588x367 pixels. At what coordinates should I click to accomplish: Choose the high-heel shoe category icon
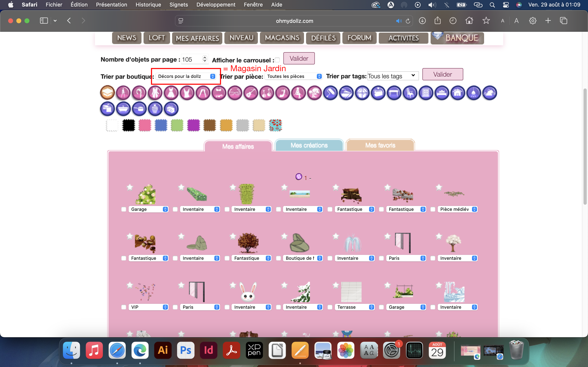tap(283, 93)
